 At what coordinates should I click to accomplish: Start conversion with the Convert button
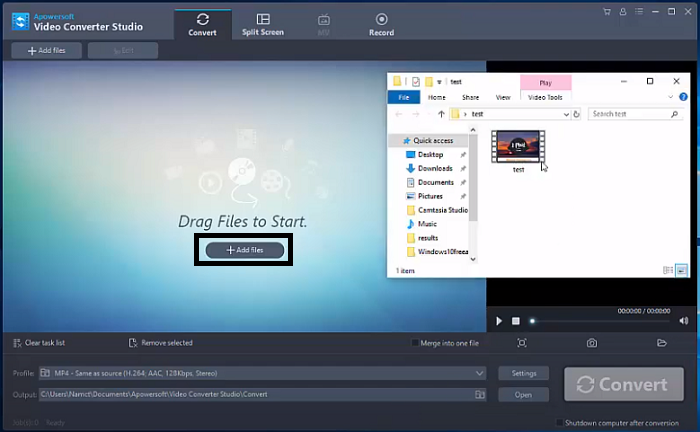(624, 384)
